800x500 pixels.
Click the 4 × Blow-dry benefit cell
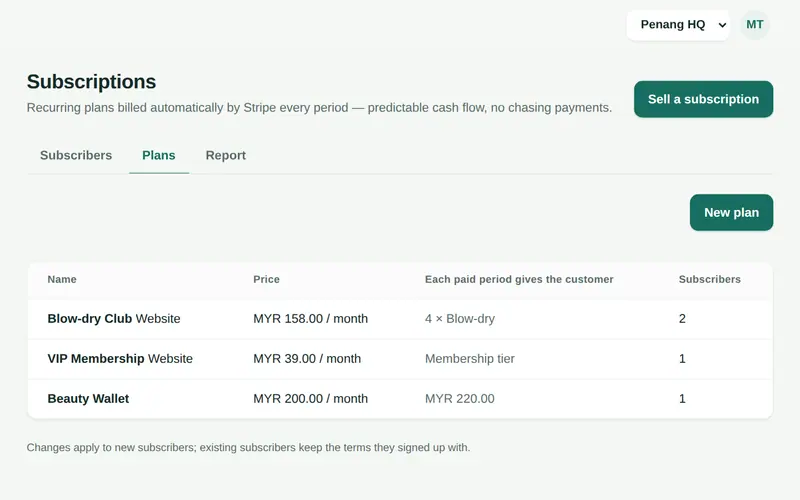coord(460,318)
